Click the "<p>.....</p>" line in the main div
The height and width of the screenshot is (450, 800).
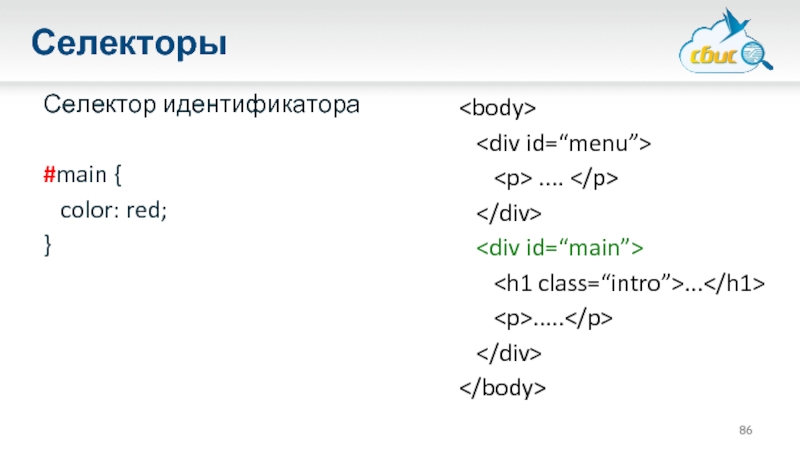pos(552,318)
